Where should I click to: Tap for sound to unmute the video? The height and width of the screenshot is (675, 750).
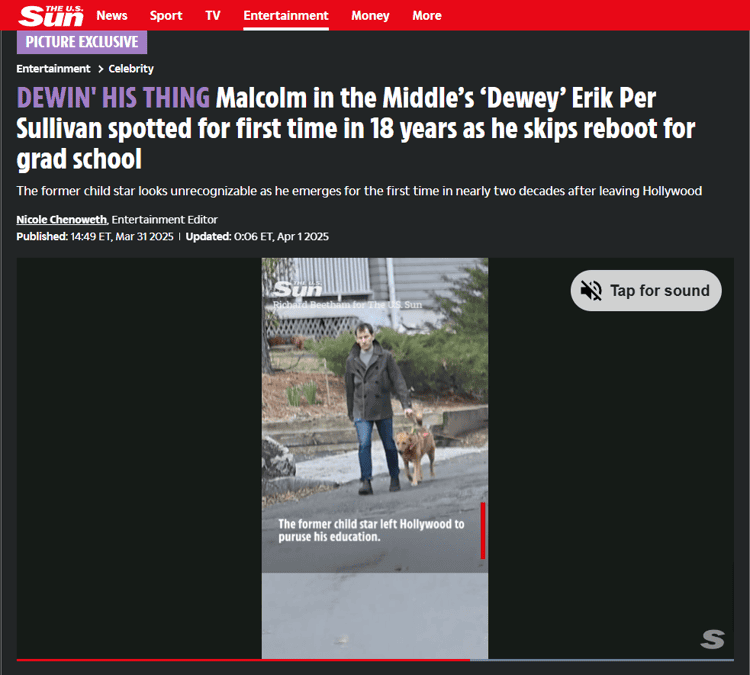[646, 290]
